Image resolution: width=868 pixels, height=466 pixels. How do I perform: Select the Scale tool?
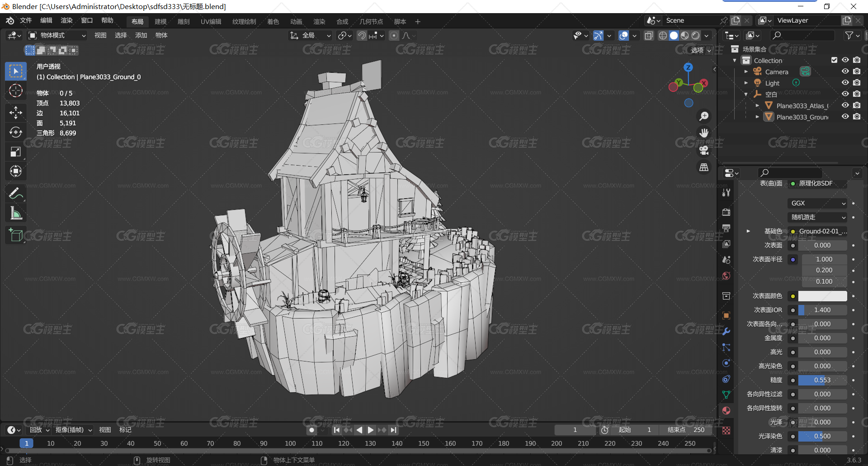(x=16, y=152)
